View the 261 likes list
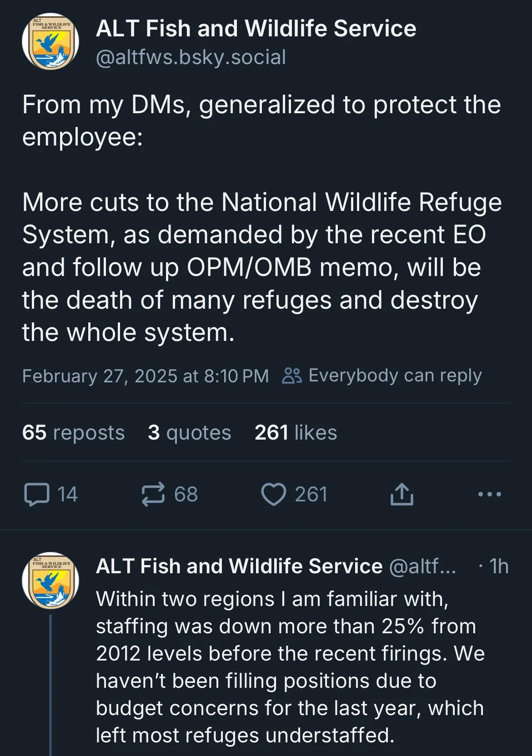 point(296,432)
